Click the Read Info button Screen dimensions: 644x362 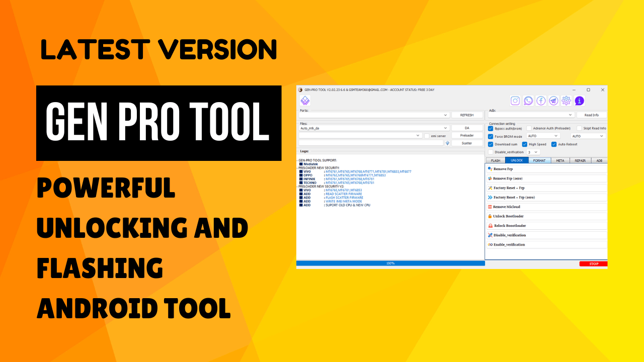pos(592,115)
